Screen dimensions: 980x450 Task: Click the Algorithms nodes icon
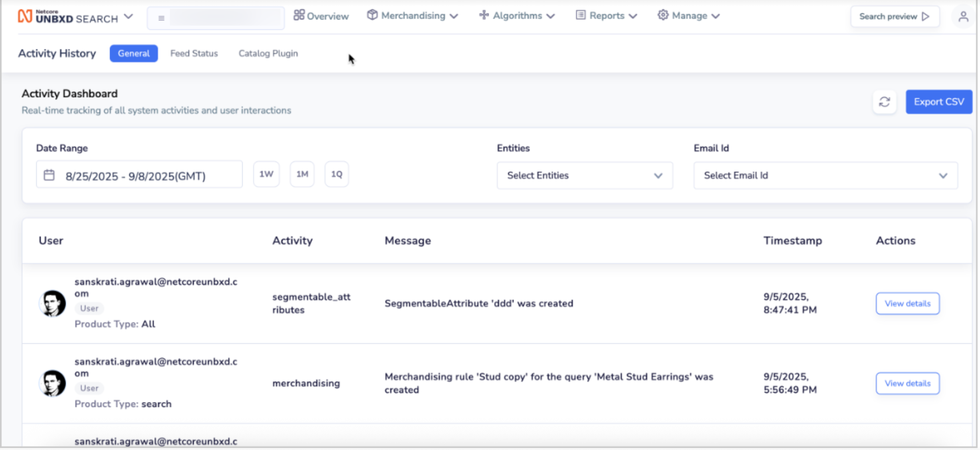[484, 15]
